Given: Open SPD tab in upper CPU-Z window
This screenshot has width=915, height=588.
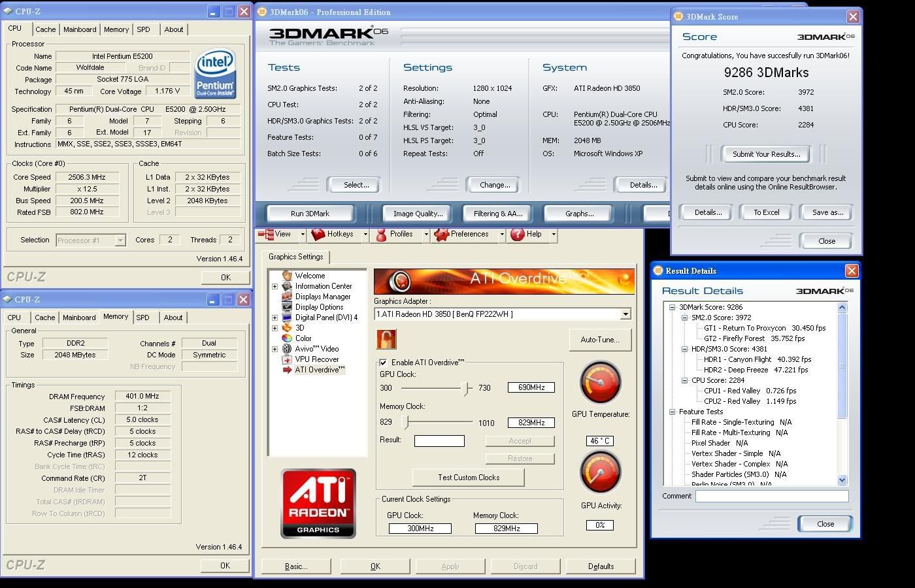Looking at the screenshot, I should click(x=143, y=29).
